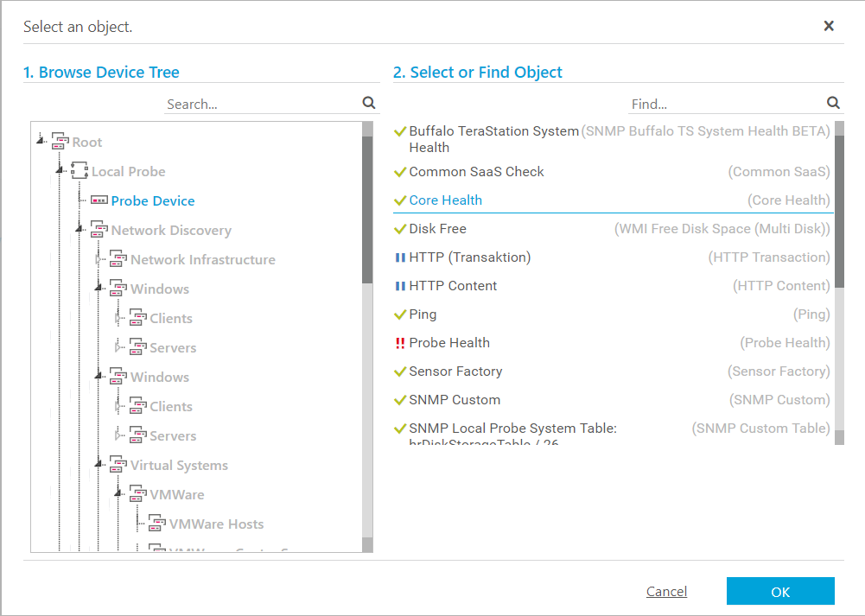865x616 pixels.
Task: Collapse the Virtual Systems tree node
Action: 99,464
